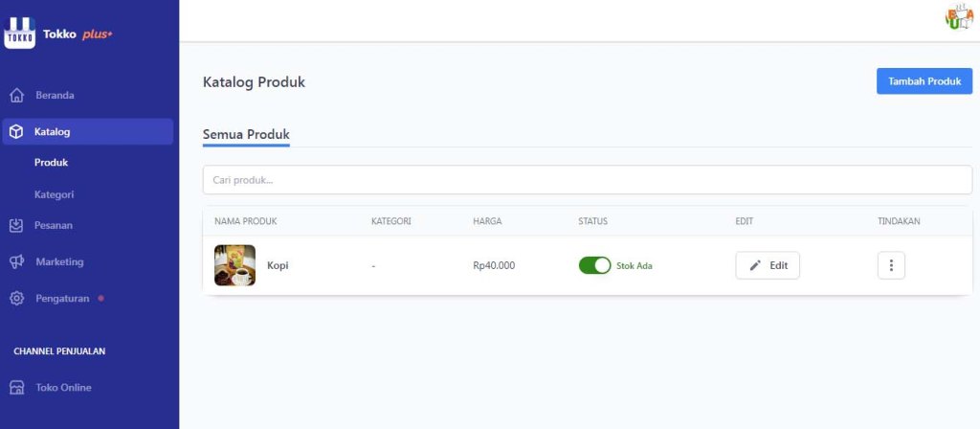
Task: Click the Tokko plus logo icon
Action: click(x=19, y=34)
